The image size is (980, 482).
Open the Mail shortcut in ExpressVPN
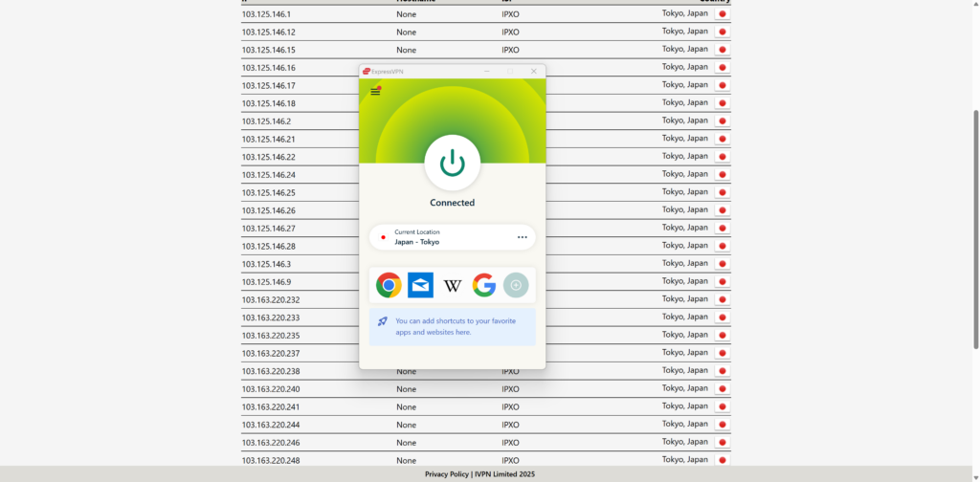pos(421,285)
